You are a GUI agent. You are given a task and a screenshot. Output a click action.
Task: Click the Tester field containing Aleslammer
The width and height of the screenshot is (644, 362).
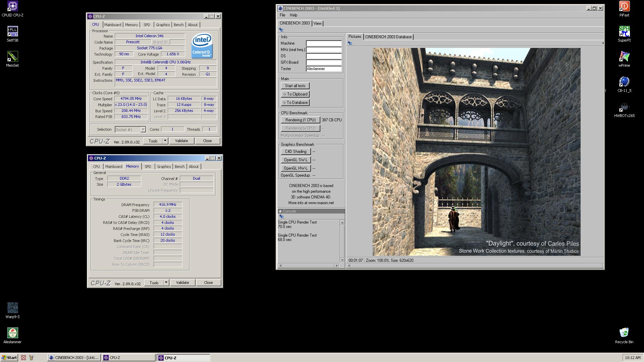(324, 69)
